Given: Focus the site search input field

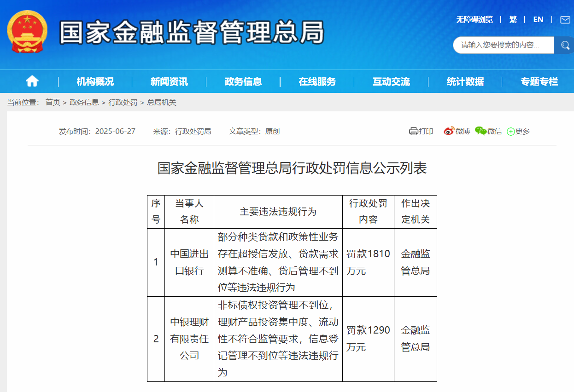Looking at the screenshot, I should [504, 45].
